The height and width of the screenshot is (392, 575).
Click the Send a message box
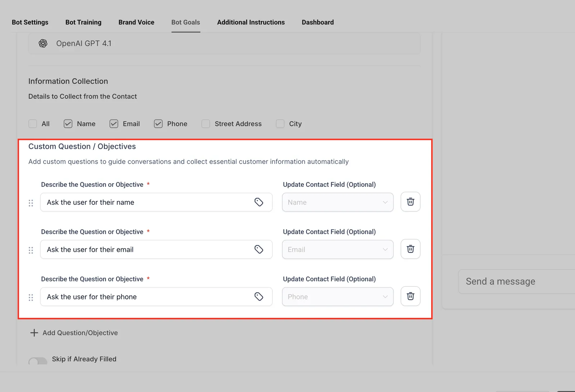click(x=517, y=281)
